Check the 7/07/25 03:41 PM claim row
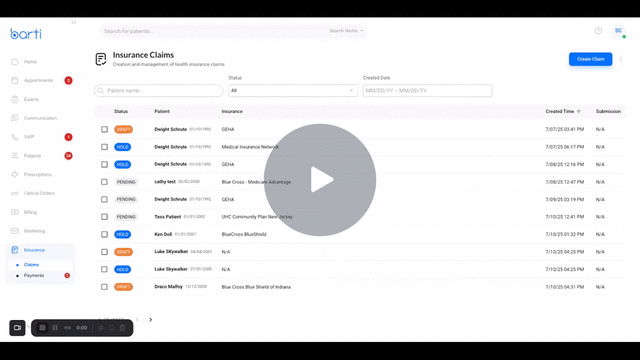The image size is (640, 360). pyautogui.click(x=104, y=129)
